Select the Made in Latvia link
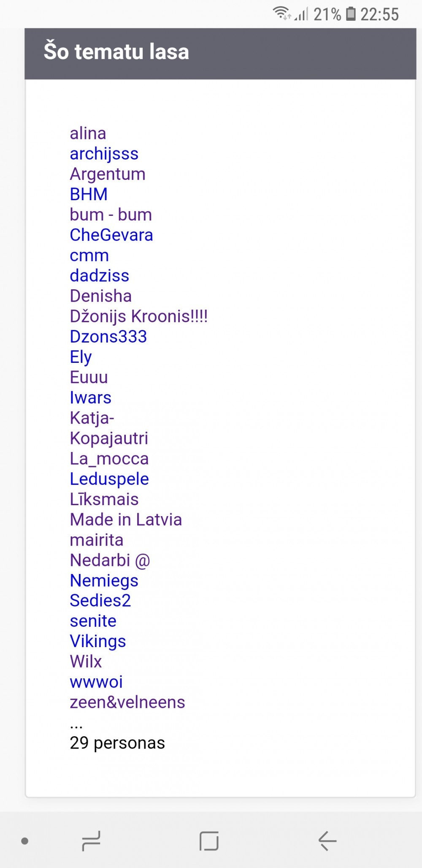Viewport: 422px width, 868px height. [126, 520]
